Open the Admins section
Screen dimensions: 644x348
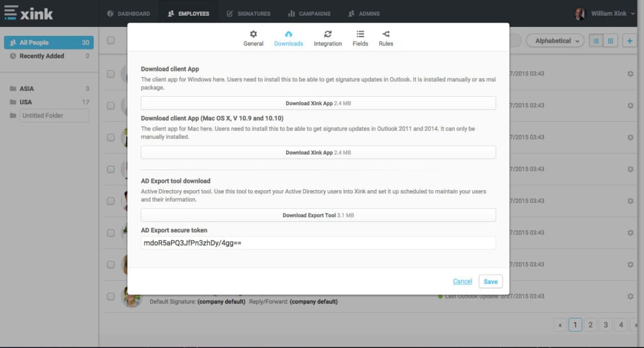[x=364, y=14]
